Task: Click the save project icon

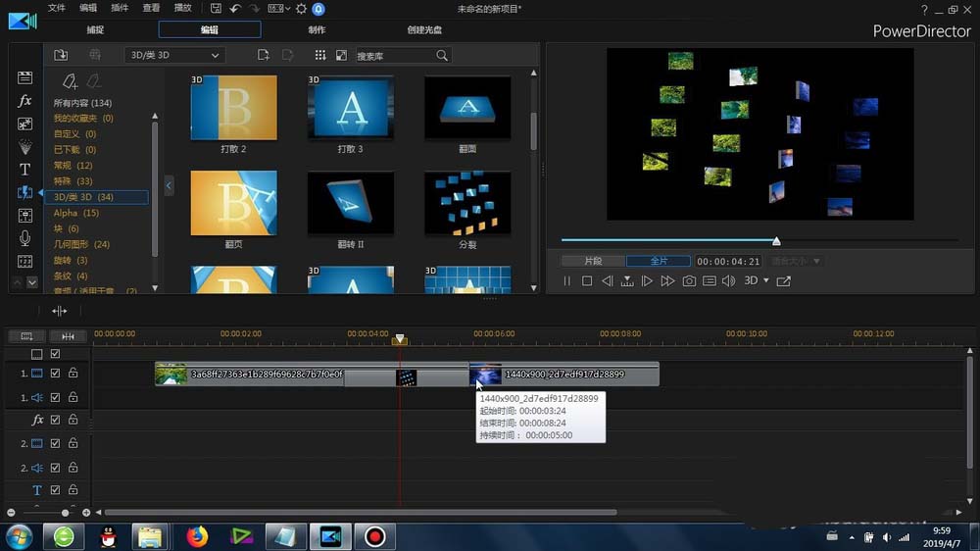Action: 216,8
